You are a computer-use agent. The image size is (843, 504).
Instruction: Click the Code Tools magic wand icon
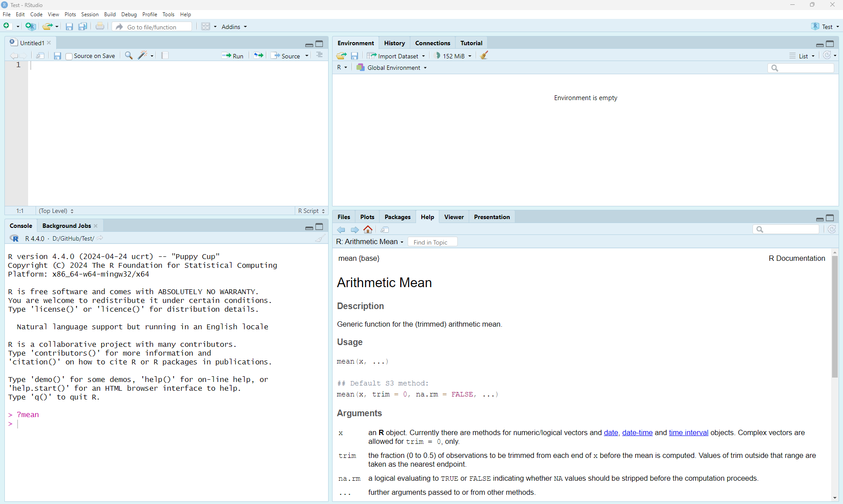point(143,55)
